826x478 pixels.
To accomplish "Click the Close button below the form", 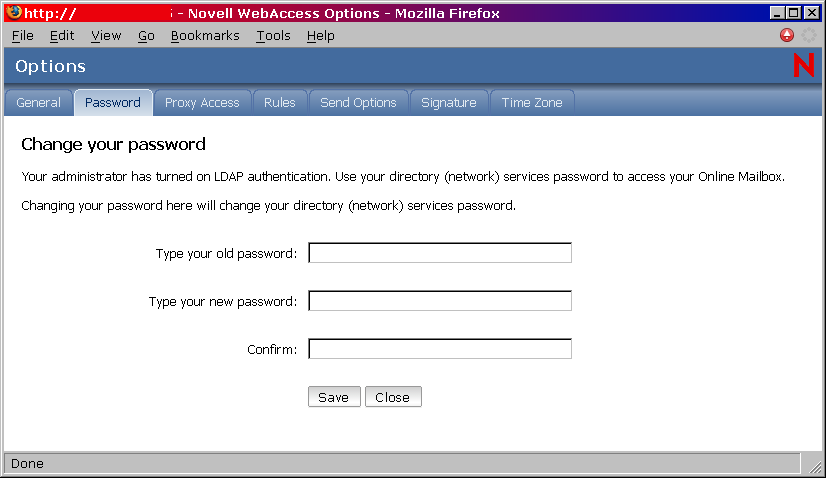I will 393,397.
